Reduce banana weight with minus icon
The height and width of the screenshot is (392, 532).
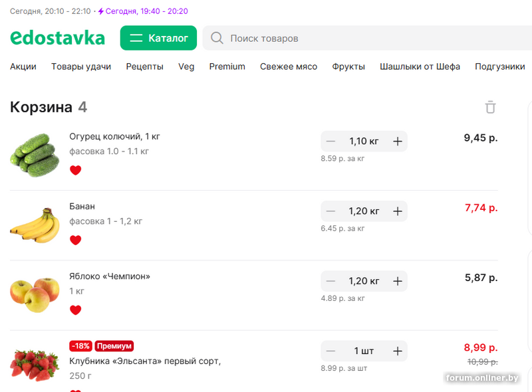point(331,211)
